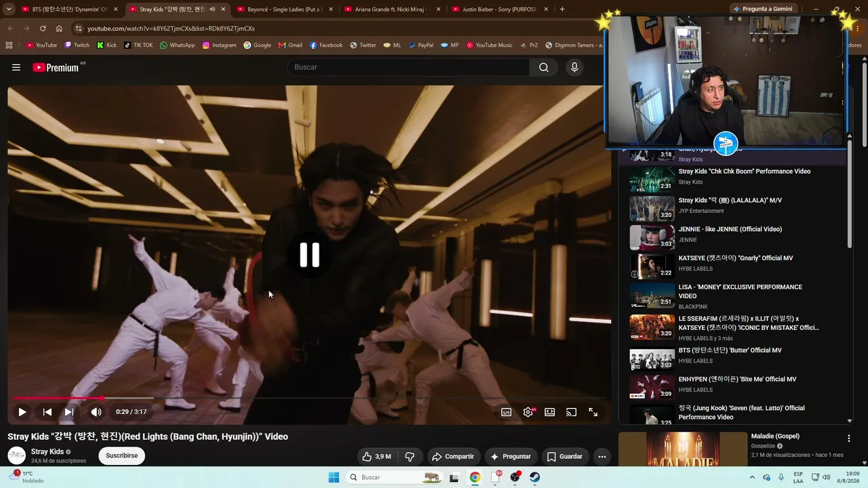The height and width of the screenshot is (488, 868).
Task: Click the play button in player controls
Action: (x=22, y=411)
